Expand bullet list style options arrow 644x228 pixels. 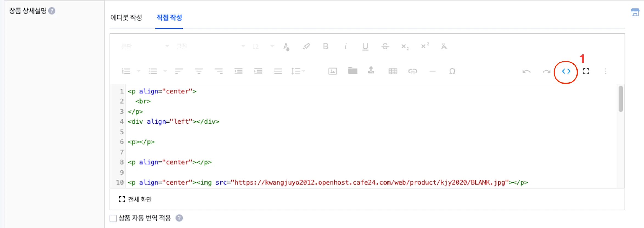point(165,71)
